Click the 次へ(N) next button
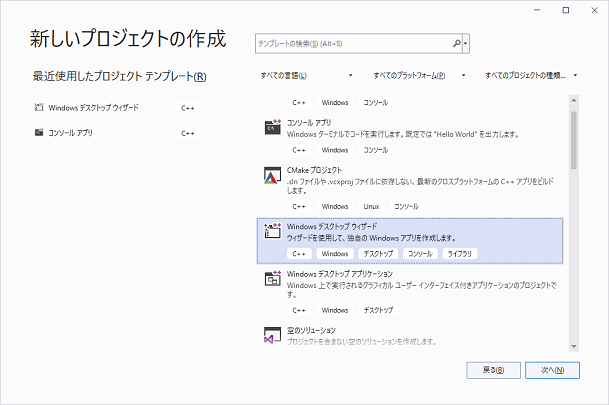 (552, 370)
